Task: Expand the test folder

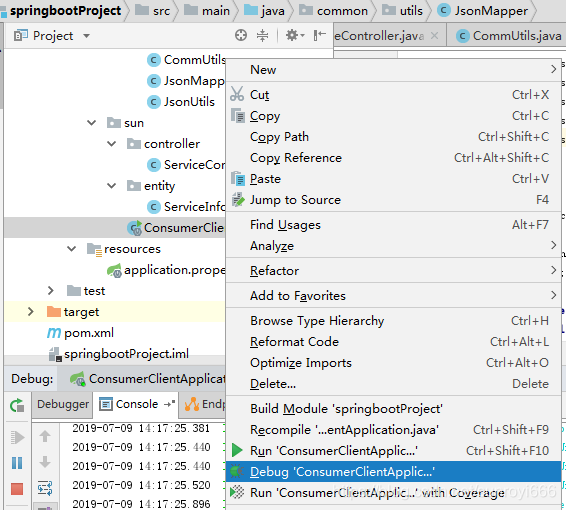Action: coord(51,291)
